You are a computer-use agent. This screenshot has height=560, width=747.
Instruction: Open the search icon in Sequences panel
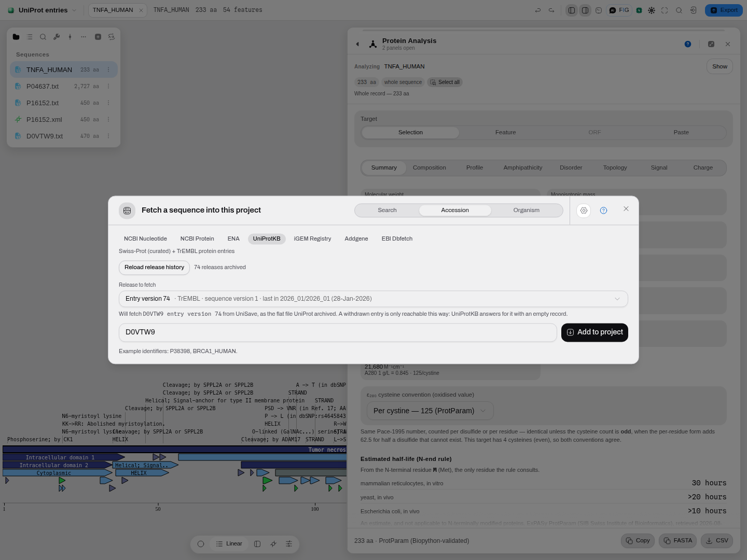(43, 37)
